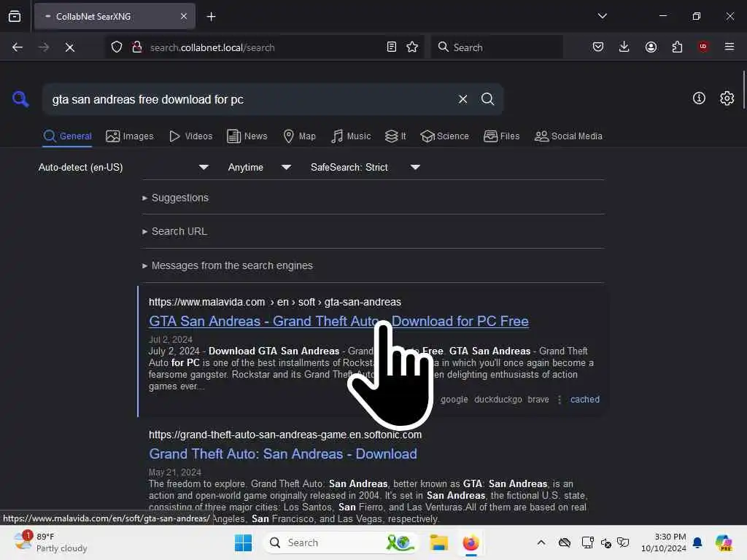747x560 pixels.
Task: Switch to the Social Media category
Action: click(568, 136)
